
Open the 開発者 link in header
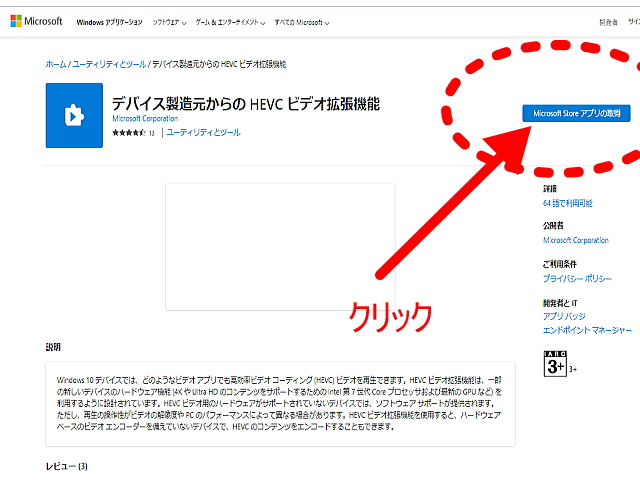click(x=608, y=22)
